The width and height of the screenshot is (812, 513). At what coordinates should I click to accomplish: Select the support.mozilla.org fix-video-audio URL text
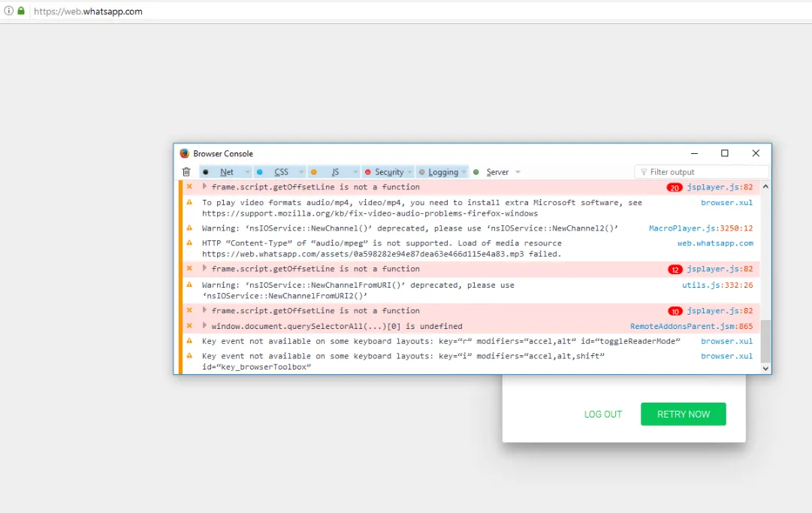[370, 213]
